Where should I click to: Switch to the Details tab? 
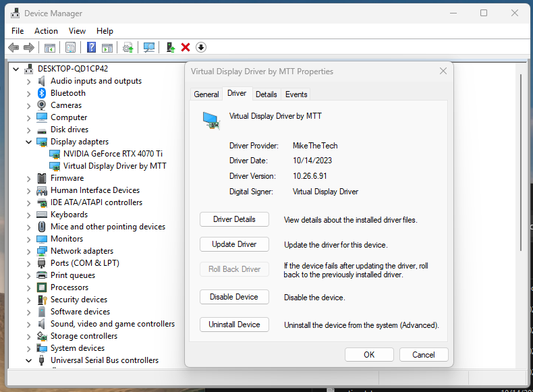tap(266, 94)
